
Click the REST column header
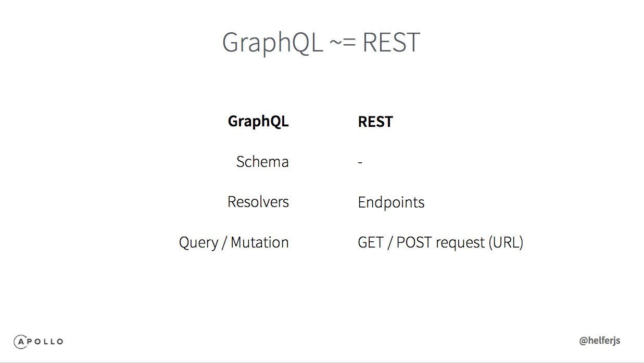[x=375, y=122]
